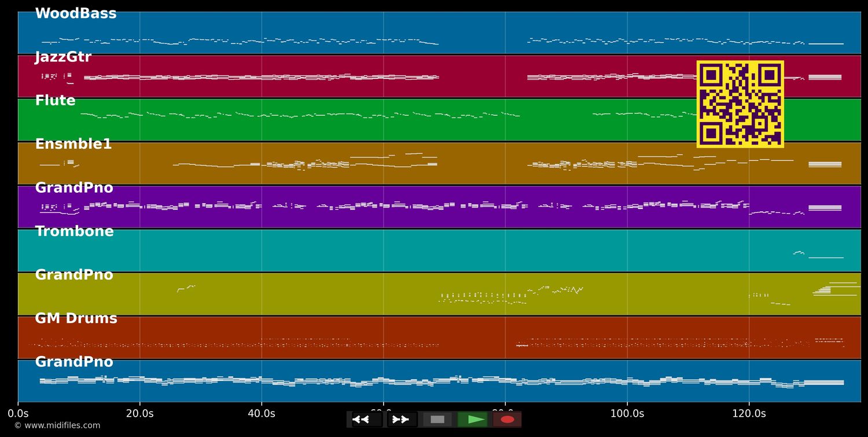Click the bottom blue GrandPno track label
Screen dimensions: 868x437
click(x=74, y=362)
